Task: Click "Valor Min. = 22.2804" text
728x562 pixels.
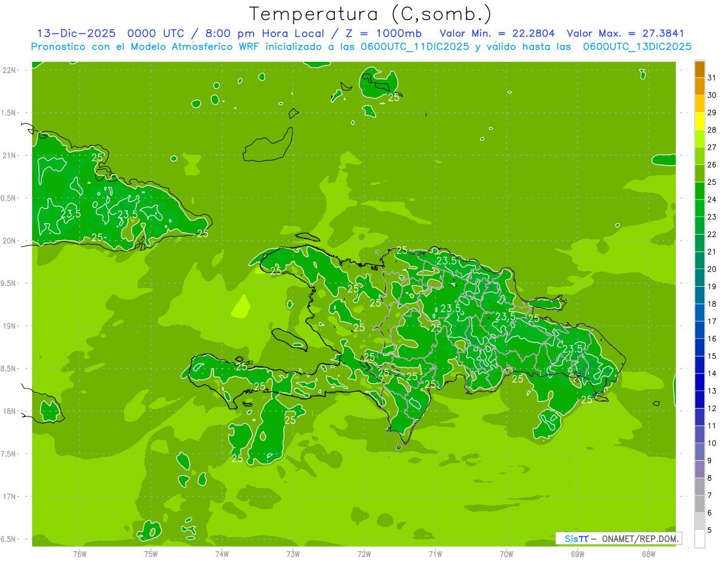Action: coord(497,33)
